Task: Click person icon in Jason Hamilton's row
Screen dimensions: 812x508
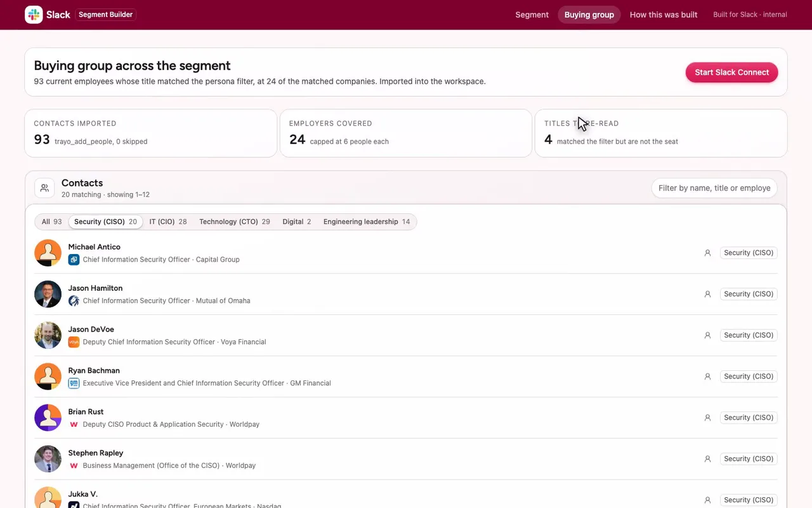Action: 707,294
